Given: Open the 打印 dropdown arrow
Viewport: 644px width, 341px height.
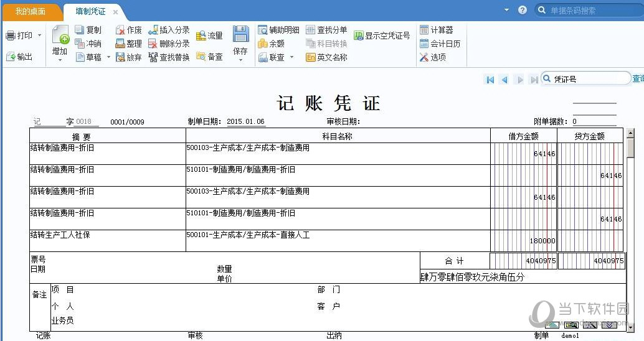Looking at the screenshot, I should pos(39,35).
